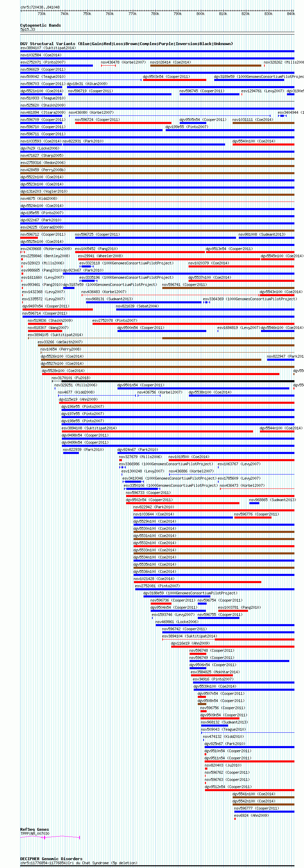Select nsv461894 (Itsara2009) label

43,112
